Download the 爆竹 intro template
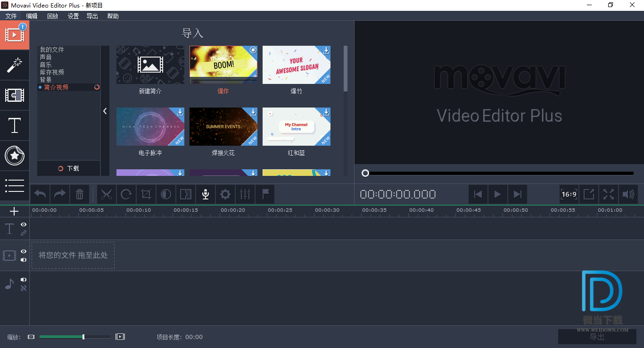The height and width of the screenshot is (348, 644). (x=326, y=50)
